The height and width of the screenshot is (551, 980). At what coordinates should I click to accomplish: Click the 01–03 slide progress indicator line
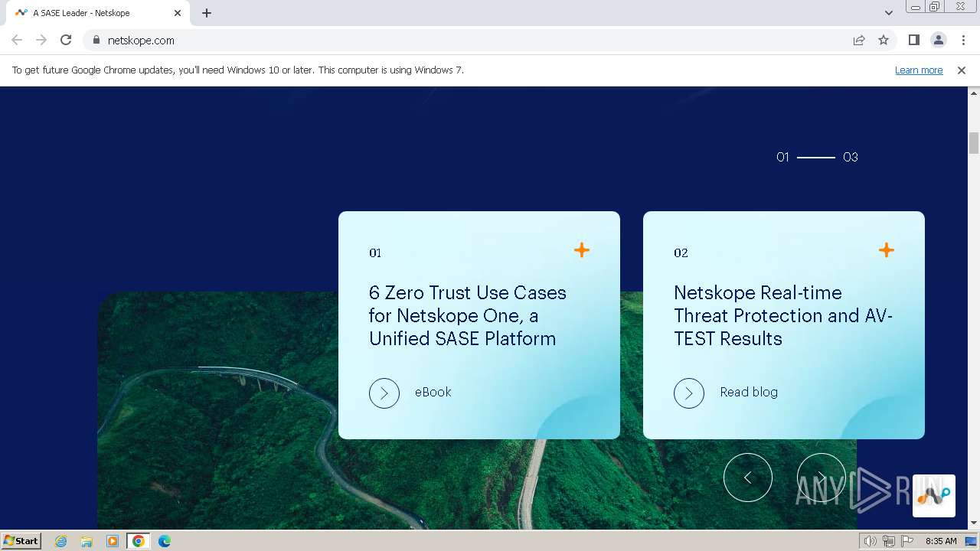pos(816,157)
